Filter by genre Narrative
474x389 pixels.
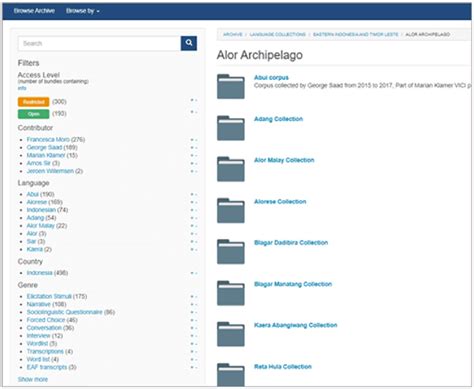coord(38,304)
